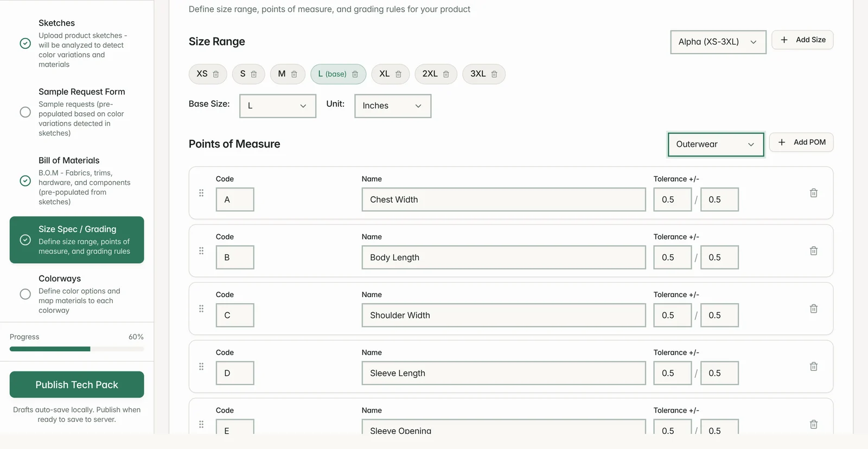Toggle the Sample Request Form status circle

(25, 112)
